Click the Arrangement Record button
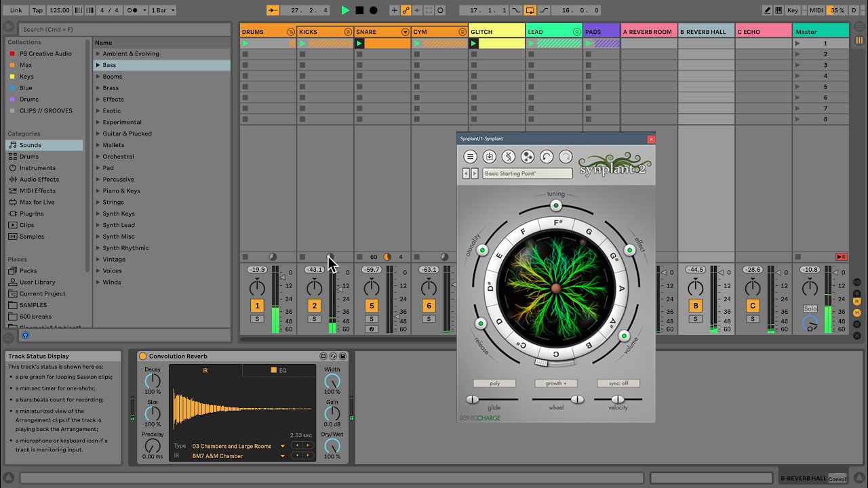This screenshot has height=488, width=868. (x=373, y=10)
